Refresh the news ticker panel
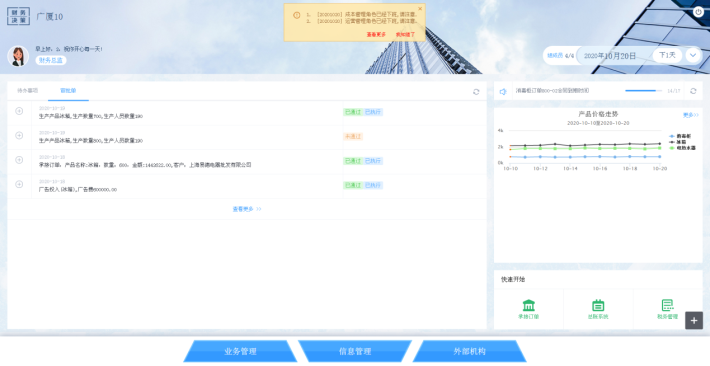This screenshot has height=366, width=710. tap(693, 91)
